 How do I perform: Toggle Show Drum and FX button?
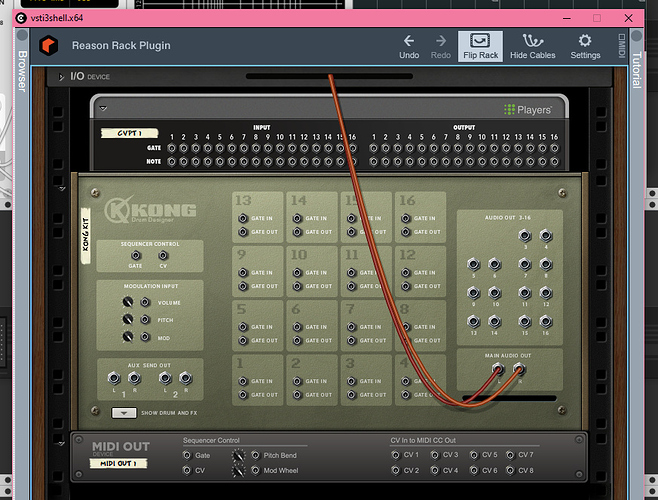123,413
